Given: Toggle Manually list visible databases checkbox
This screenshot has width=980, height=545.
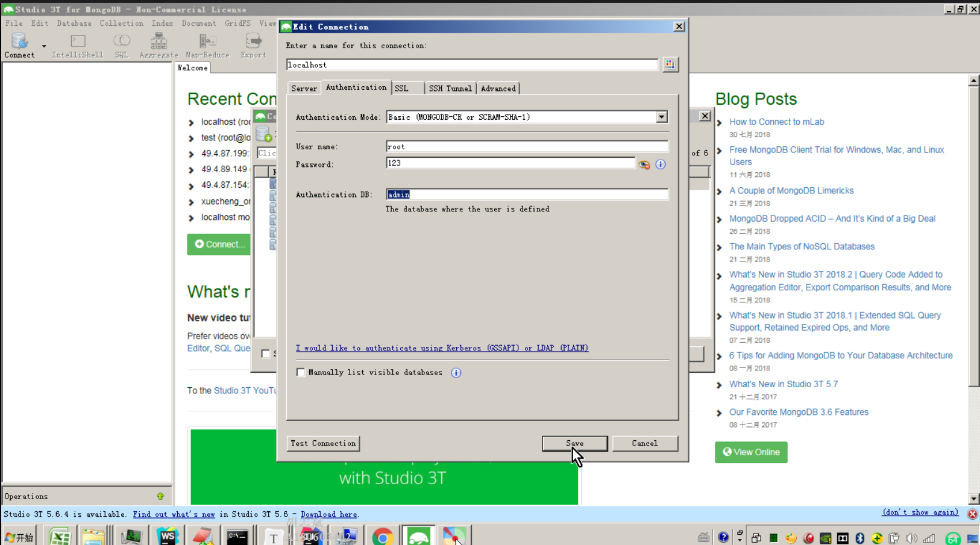Looking at the screenshot, I should click(x=301, y=372).
